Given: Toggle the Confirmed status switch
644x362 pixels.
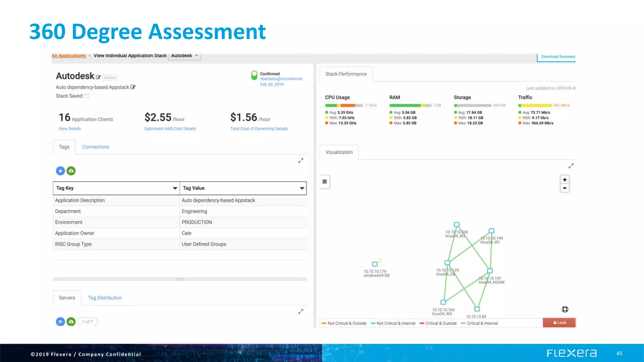Looking at the screenshot, I should coord(254,75).
